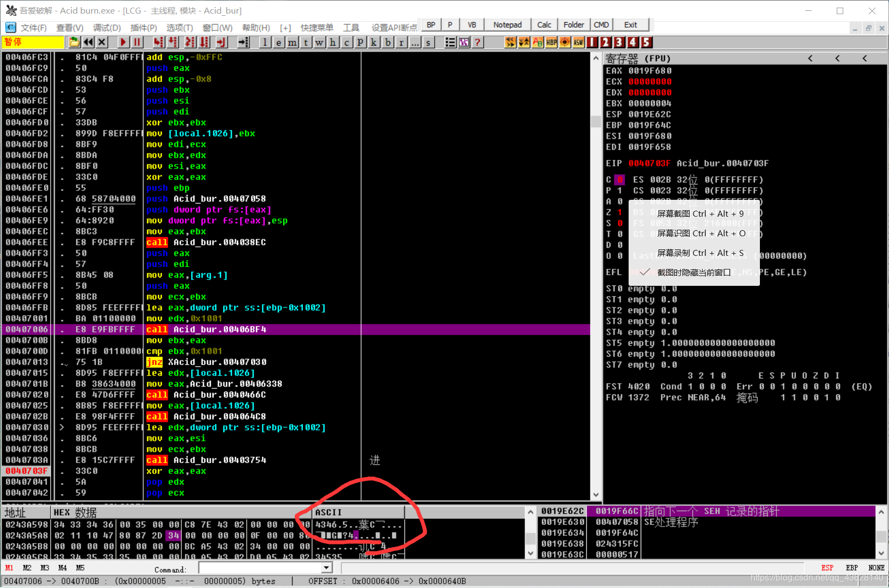The height and width of the screenshot is (588, 889).
Task: Click the red question mark help icon
Action: pyautogui.click(x=478, y=42)
